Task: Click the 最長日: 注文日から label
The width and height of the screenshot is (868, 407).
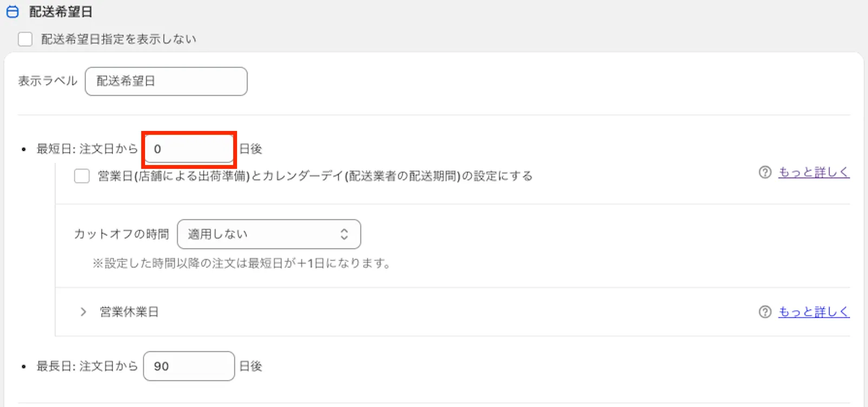Action: click(x=87, y=366)
